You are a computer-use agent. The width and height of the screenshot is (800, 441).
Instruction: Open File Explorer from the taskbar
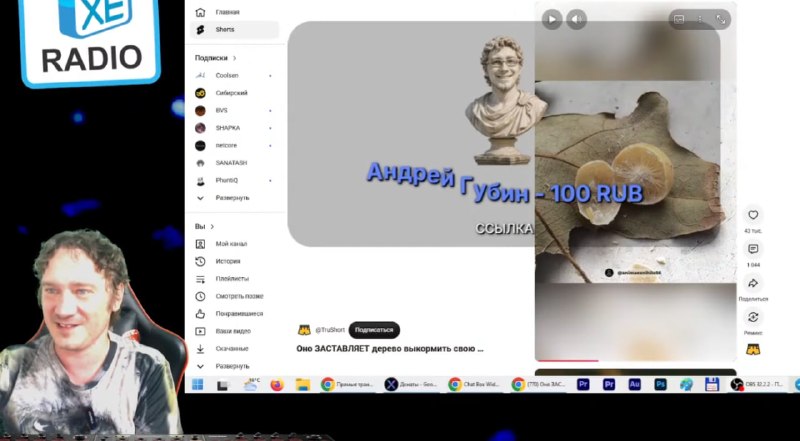point(303,384)
